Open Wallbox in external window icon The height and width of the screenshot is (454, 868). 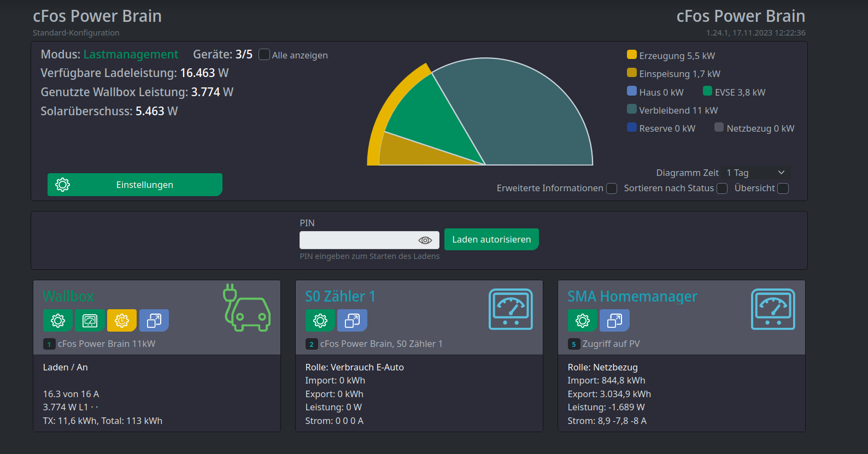(x=154, y=320)
